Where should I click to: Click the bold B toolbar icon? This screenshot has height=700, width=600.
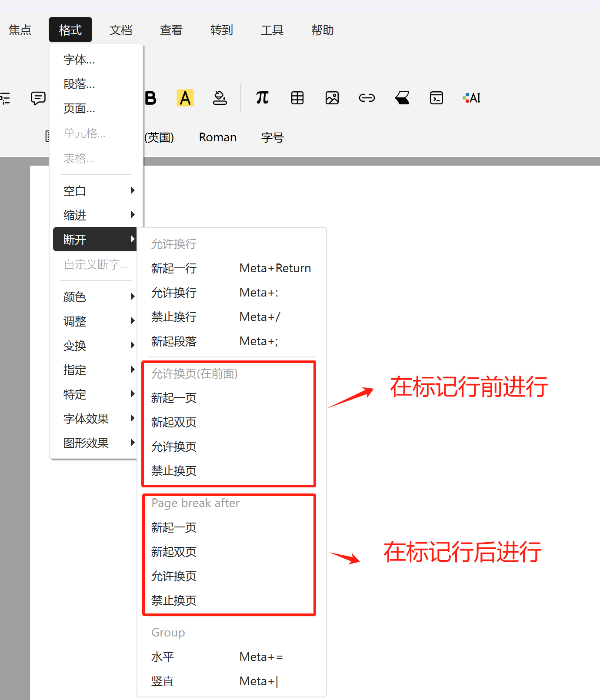click(150, 98)
